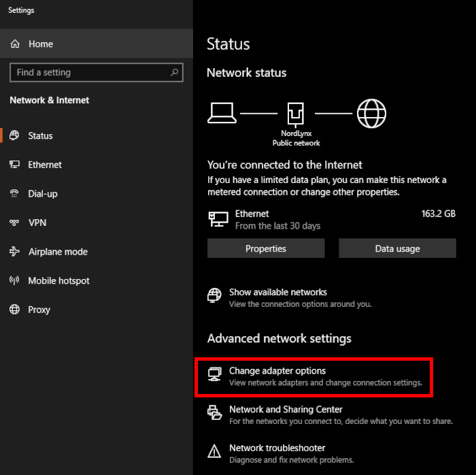Launch the Network troubleshooter
The height and width of the screenshot is (475, 476).
point(280,454)
